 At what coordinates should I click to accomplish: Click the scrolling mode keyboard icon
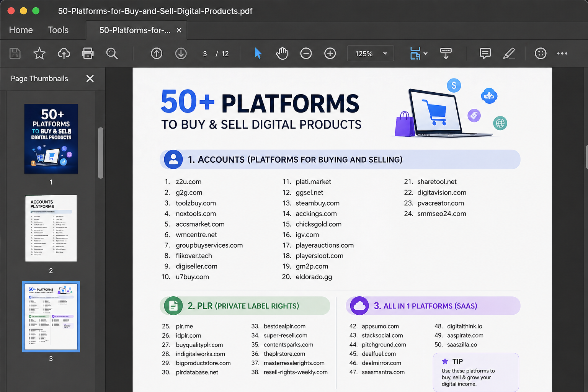pos(446,54)
